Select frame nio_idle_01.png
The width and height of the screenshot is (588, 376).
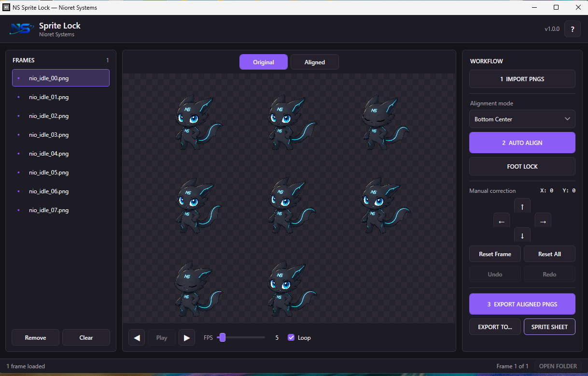61,97
